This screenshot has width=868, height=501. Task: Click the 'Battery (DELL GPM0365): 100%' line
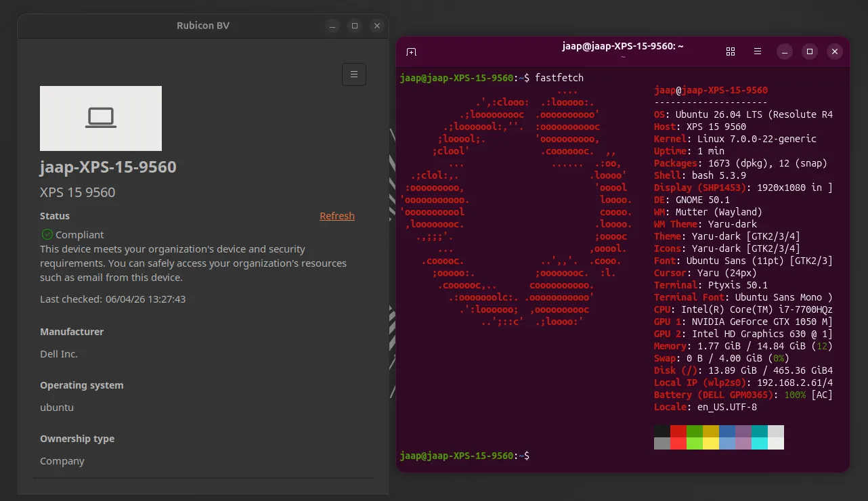(743, 395)
